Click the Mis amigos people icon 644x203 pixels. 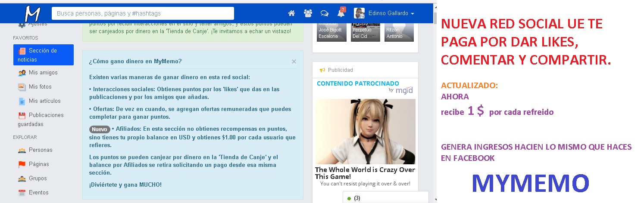[x=22, y=73]
